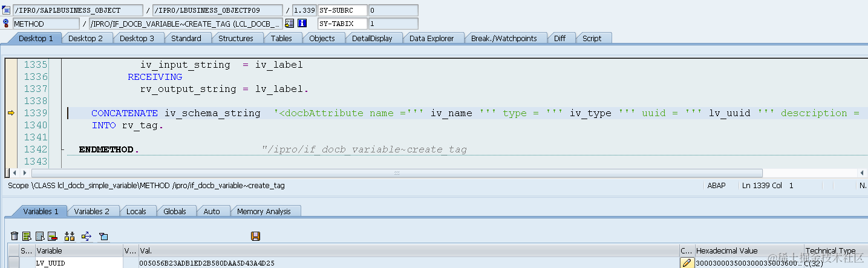This screenshot has height=268, width=868.
Task: Click the yellow arrow at line 1339
Action: [10, 113]
